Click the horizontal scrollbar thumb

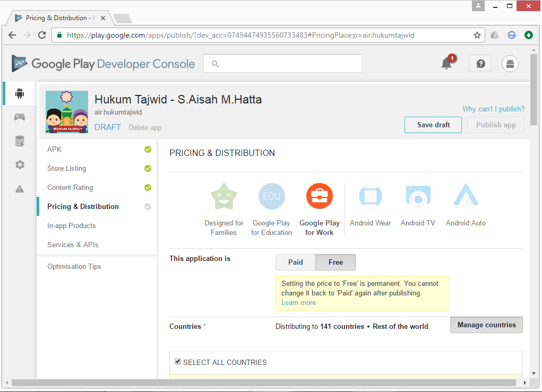tap(264, 382)
